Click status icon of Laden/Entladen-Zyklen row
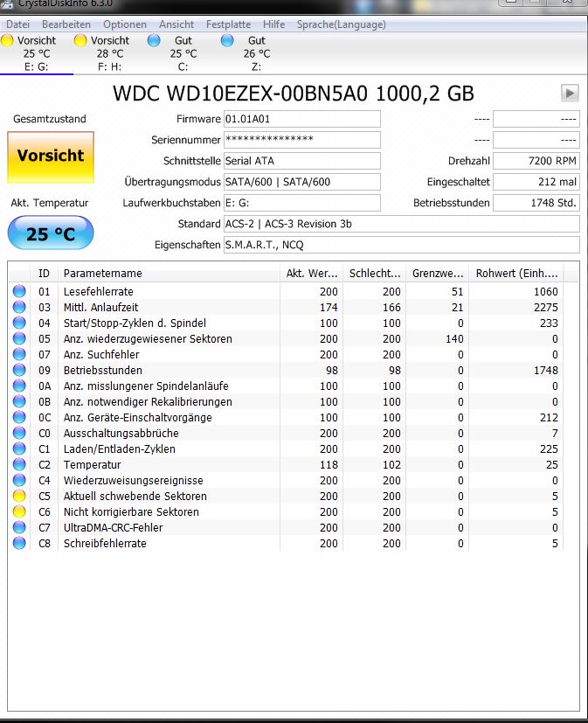This screenshot has height=723, width=588. pyautogui.click(x=19, y=448)
